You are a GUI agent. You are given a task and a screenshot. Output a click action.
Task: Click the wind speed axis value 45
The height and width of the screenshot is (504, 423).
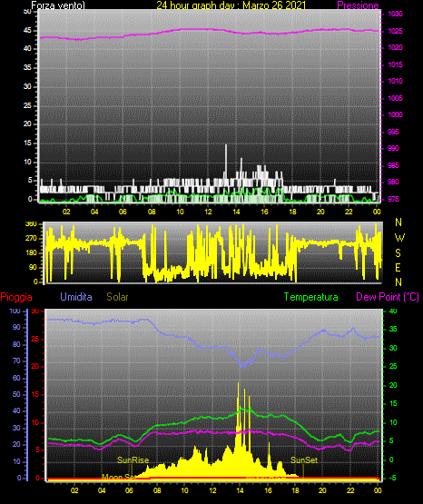tap(27, 31)
